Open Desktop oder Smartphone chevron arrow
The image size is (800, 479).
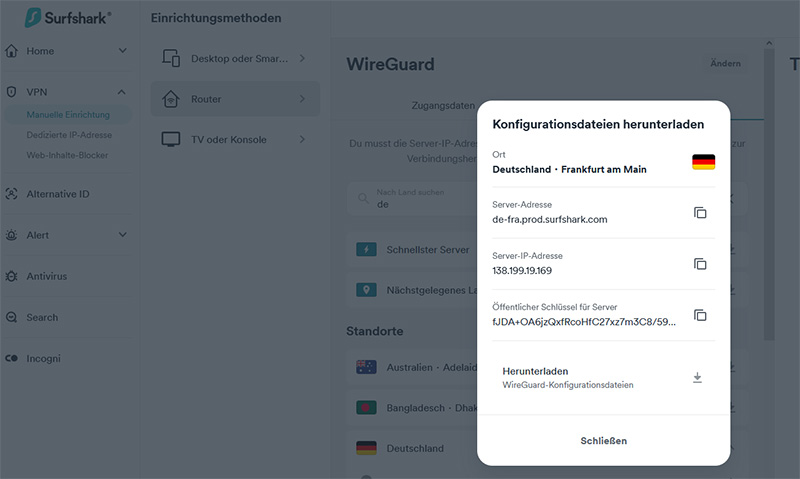[302, 58]
